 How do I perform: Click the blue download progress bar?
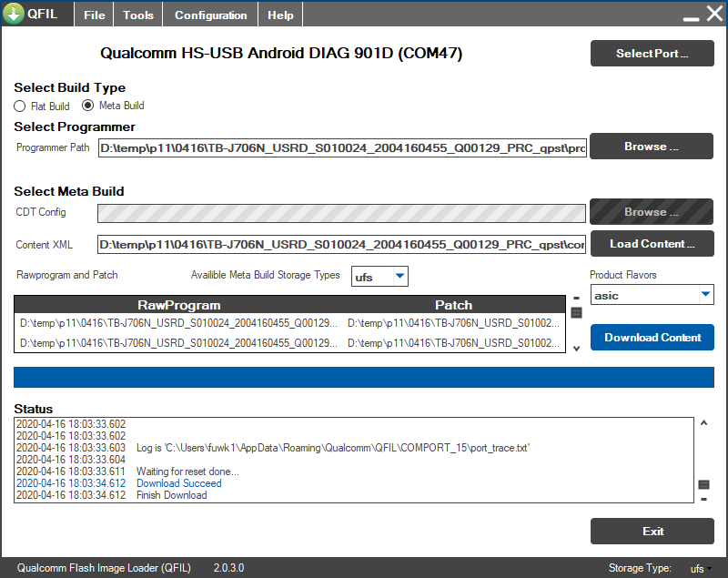[364, 377]
